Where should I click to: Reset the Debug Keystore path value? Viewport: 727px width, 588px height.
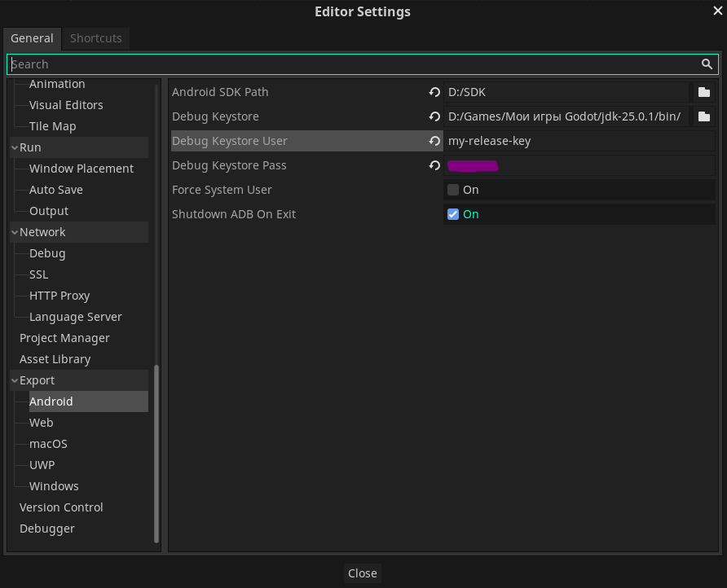[434, 117]
